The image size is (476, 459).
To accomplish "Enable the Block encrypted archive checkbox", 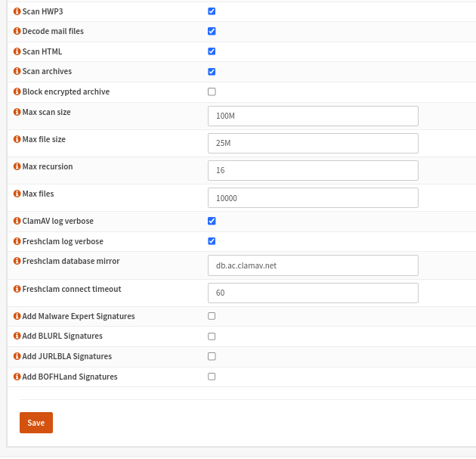I will click(212, 92).
